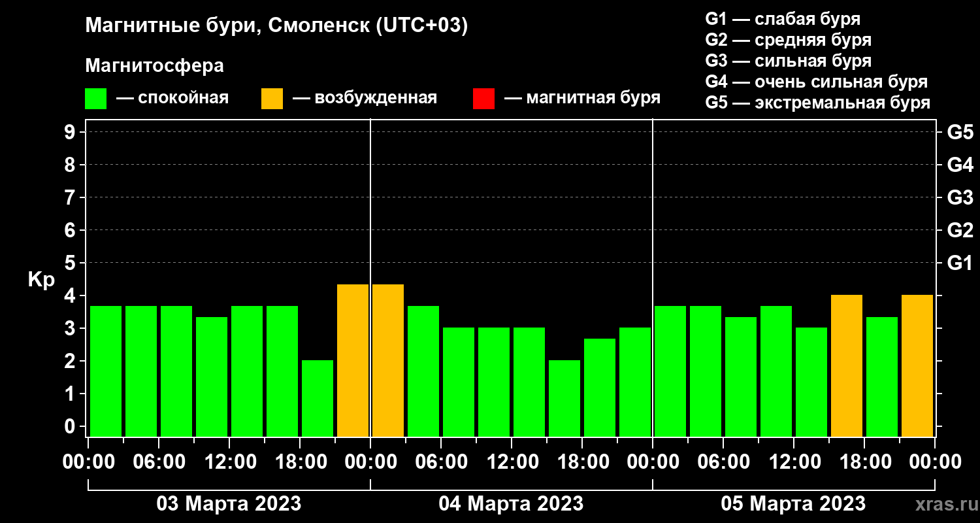Screen dimensions: 980x523
Task: Click the first green bar of March 5
Action: point(670,371)
